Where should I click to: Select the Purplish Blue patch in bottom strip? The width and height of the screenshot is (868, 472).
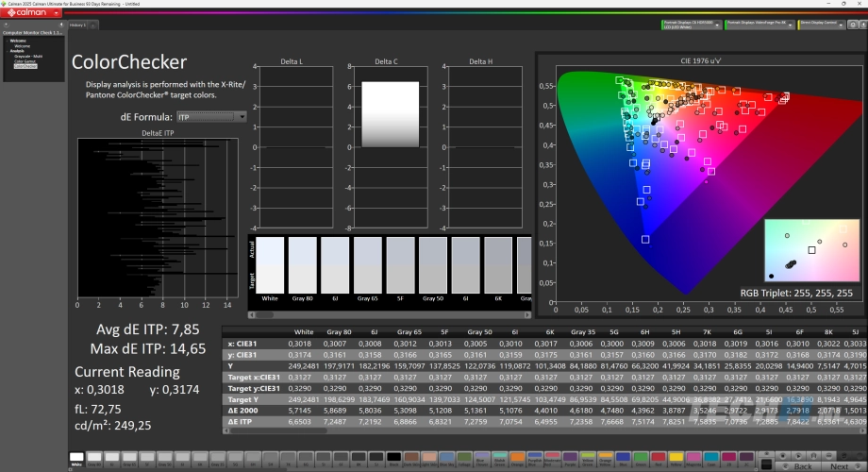[x=535, y=460]
